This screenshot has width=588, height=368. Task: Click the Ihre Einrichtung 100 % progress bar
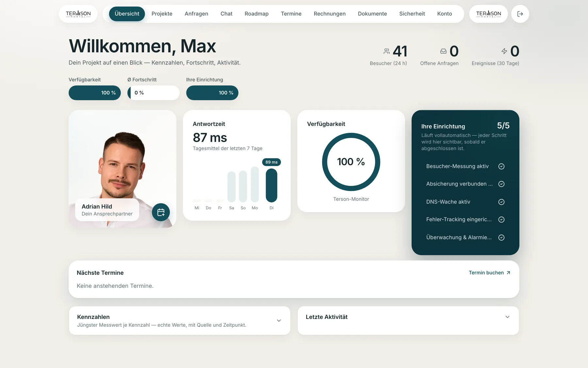(212, 93)
